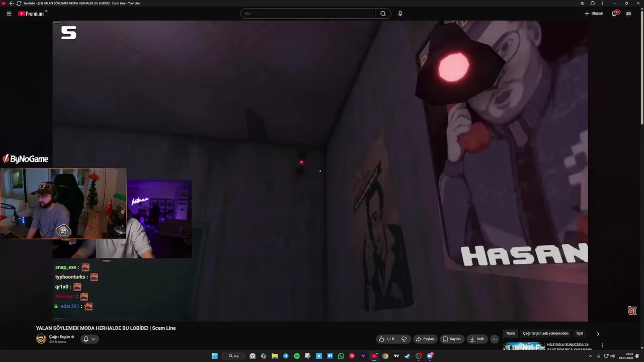This screenshot has height=362, width=644.
Task: Open the Çağrı Ergün channel name link
Action: click(x=59, y=337)
